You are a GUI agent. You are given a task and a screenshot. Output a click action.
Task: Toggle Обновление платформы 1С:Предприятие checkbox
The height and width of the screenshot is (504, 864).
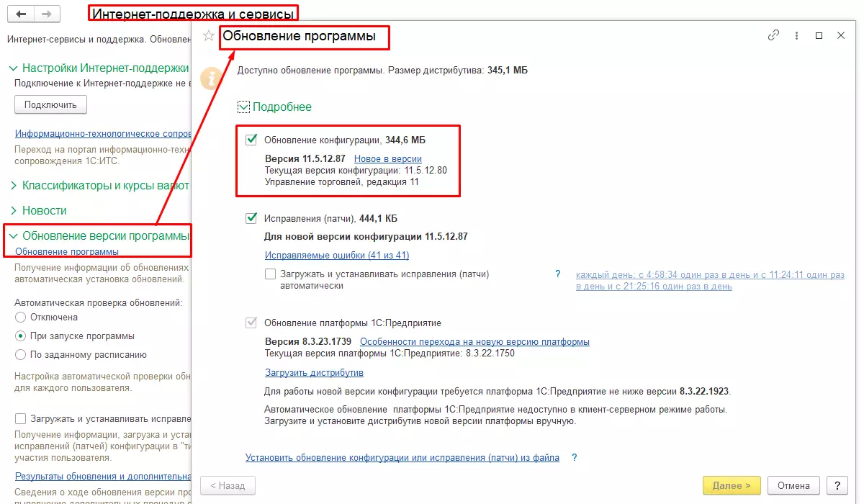click(251, 323)
